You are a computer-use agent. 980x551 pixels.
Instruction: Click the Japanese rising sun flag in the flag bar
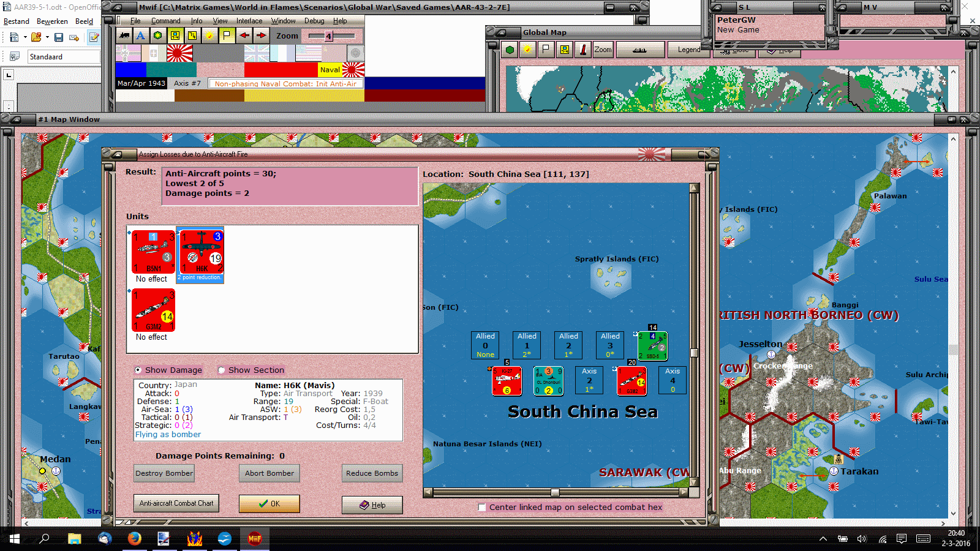[179, 53]
